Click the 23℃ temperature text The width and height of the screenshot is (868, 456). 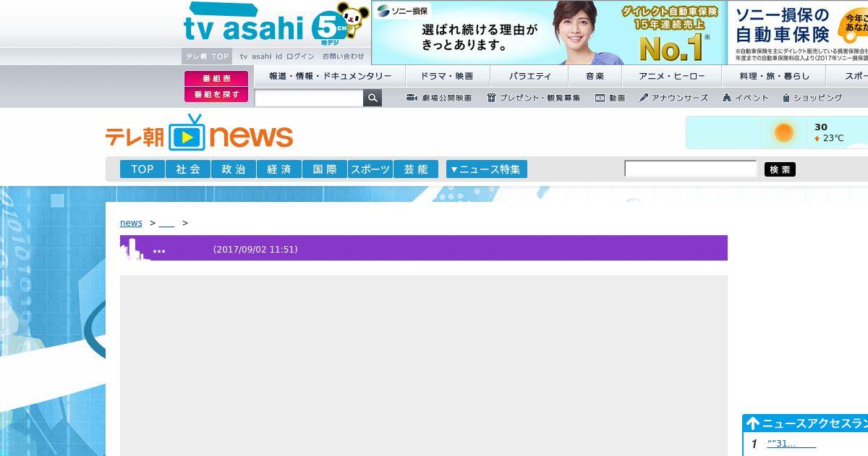pyautogui.click(x=833, y=138)
